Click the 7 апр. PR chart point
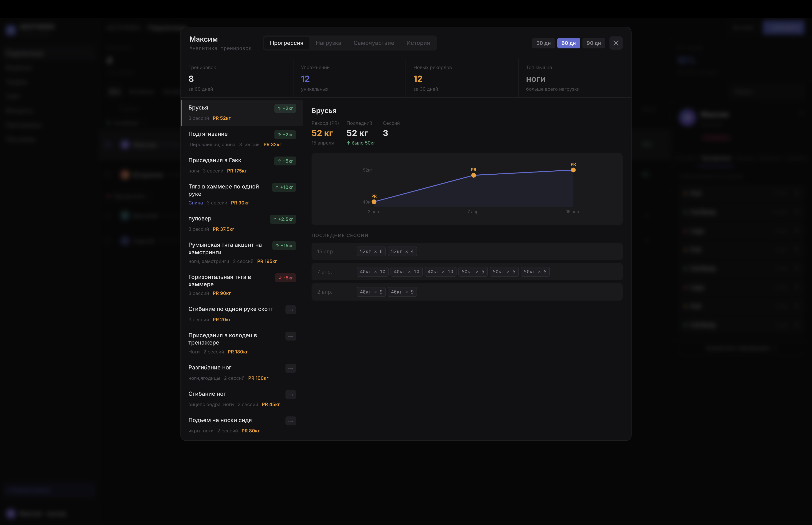Viewport: 812px width, 525px height. point(473,175)
